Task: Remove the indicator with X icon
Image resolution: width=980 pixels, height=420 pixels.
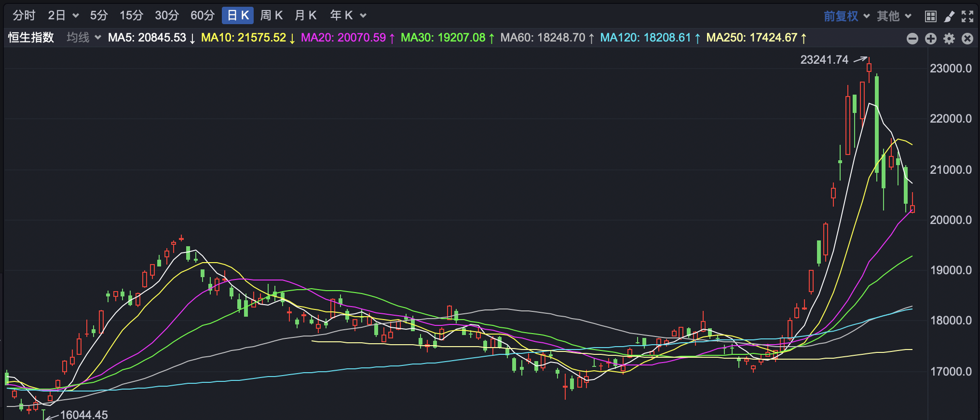Action: (x=967, y=39)
